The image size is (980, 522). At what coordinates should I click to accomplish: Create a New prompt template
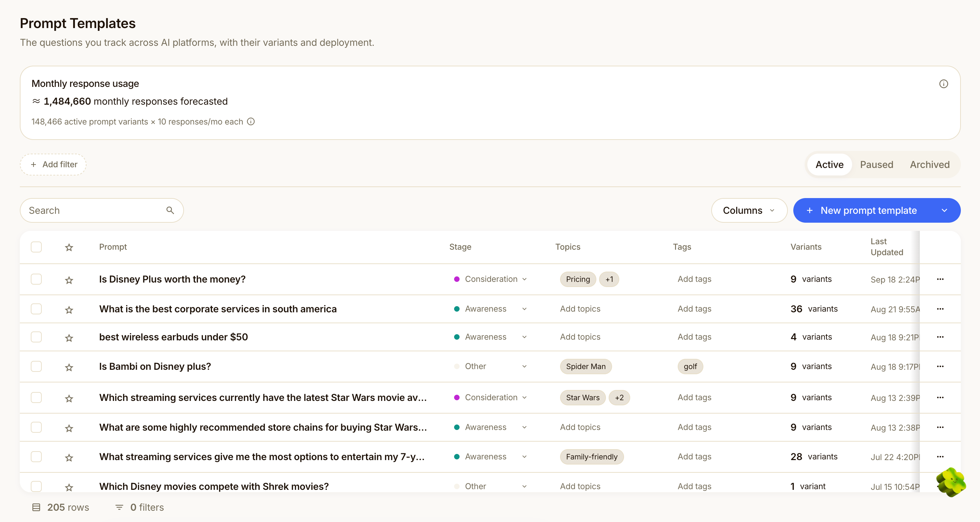[862, 210]
